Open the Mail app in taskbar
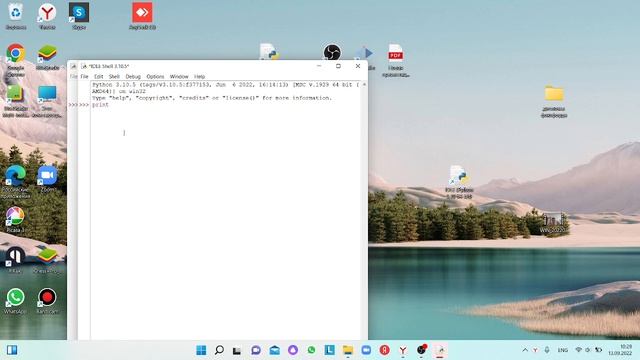The height and width of the screenshot is (360, 640). (274, 350)
